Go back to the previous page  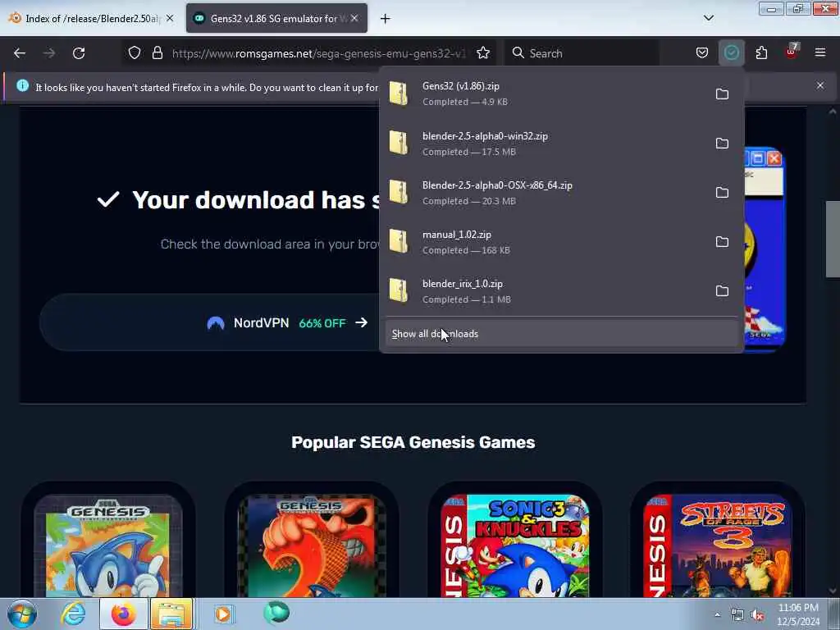point(20,53)
